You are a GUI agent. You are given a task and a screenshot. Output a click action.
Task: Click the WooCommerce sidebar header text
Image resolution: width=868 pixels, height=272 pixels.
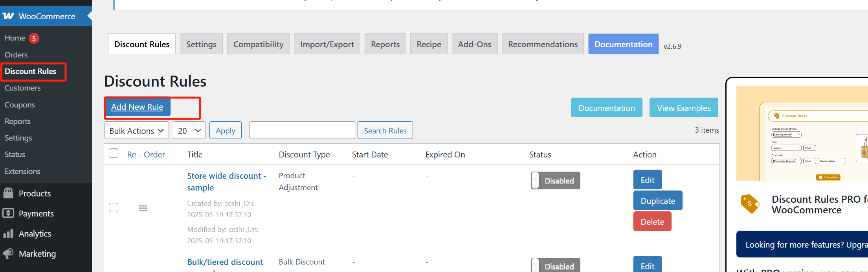tap(47, 16)
